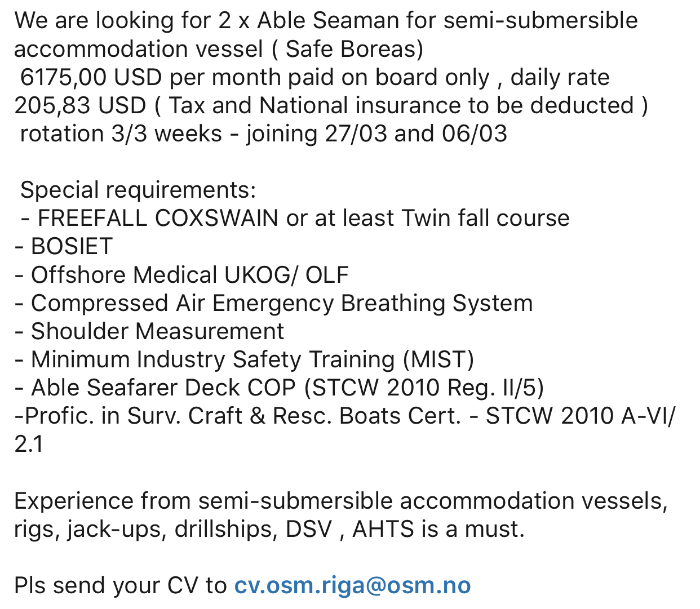Click the FREEFALL COXSWAIN requirement
700x609 pixels.
[x=158, y=218]
